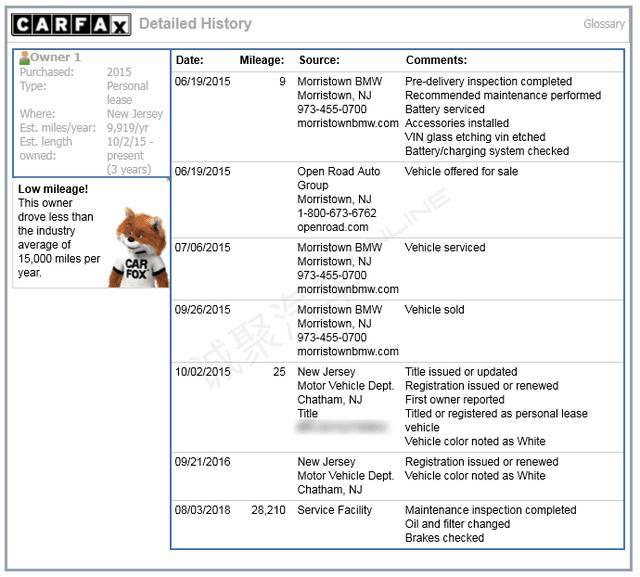This screenshot has width=640, height=577.
Task: Click Open Road Auto Group source
Action: (x=339, y=178)
